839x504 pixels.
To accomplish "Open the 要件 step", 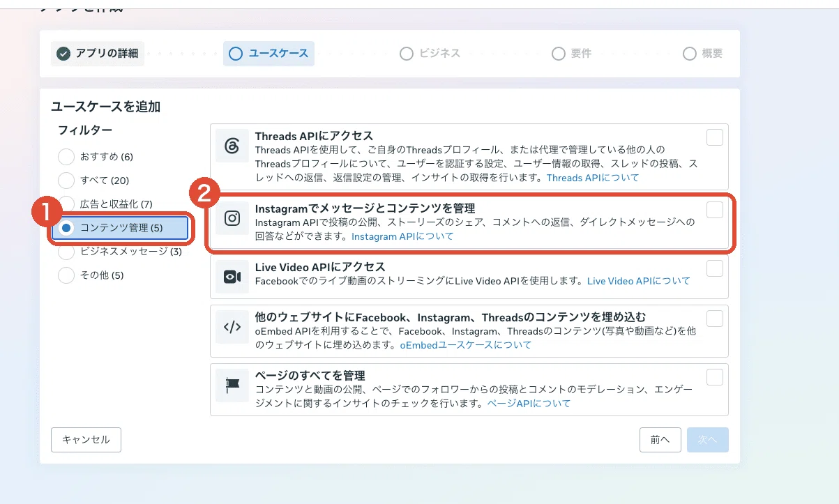I will pyautogui.click(x=571, y=54).
